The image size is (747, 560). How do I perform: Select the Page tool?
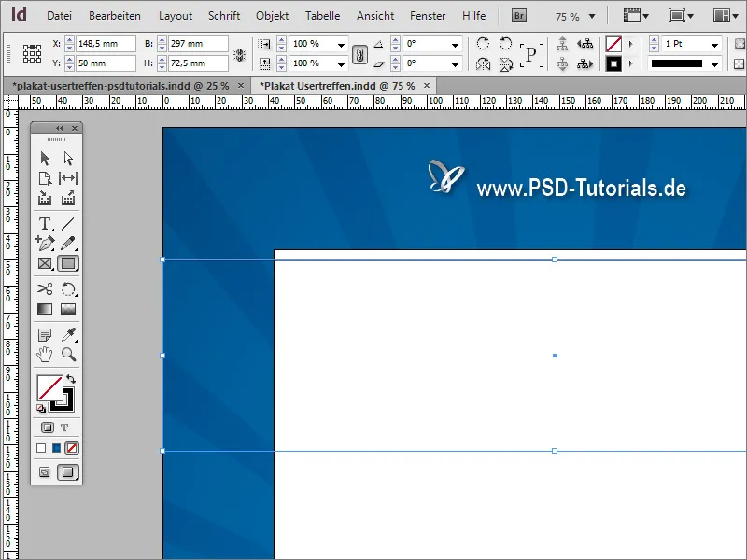[x=45, y=178]
